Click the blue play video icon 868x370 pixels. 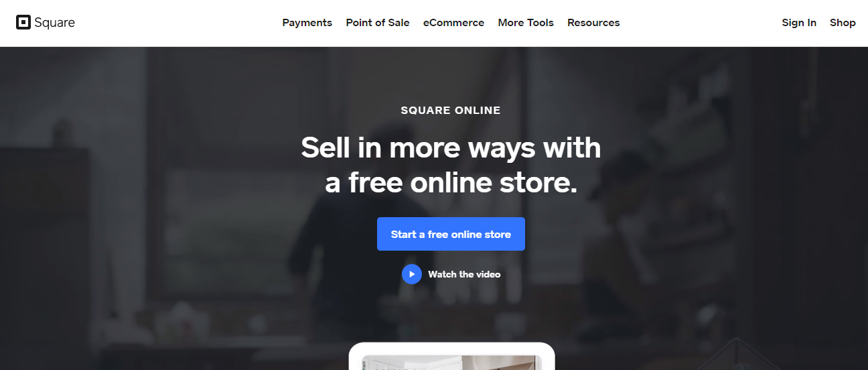click(412, 274)
